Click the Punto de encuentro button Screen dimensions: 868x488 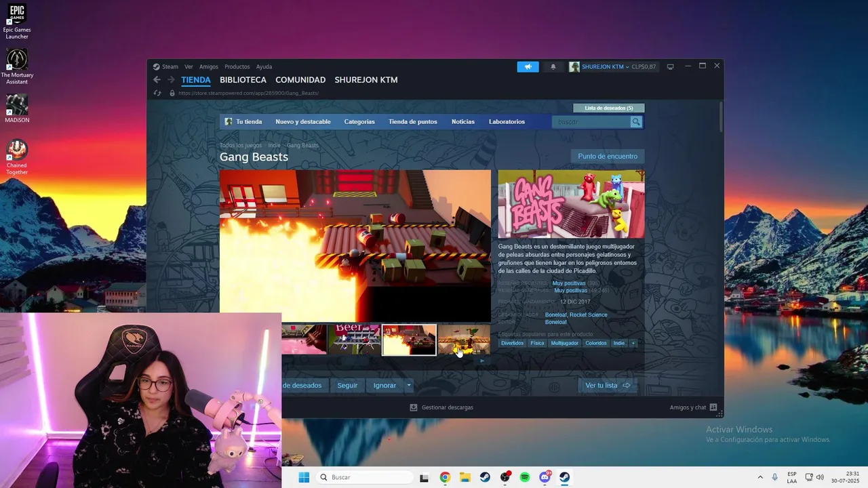(608, 157)
